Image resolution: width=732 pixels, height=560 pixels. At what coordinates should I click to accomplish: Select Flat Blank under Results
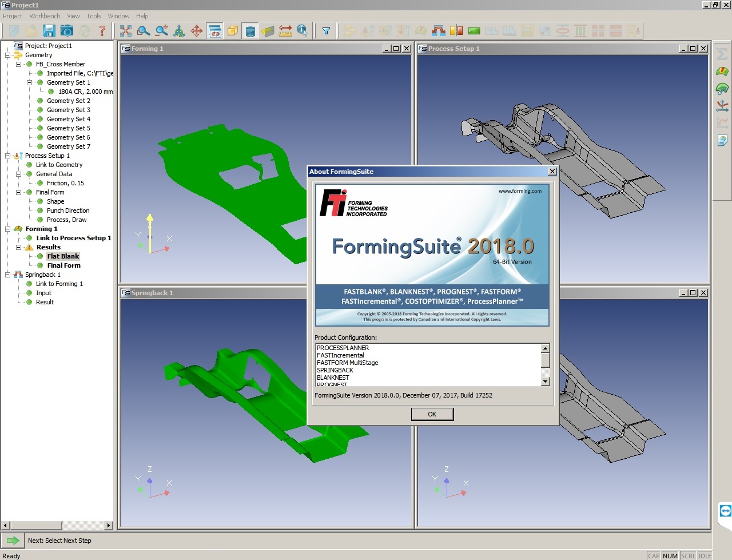[63, 256]
